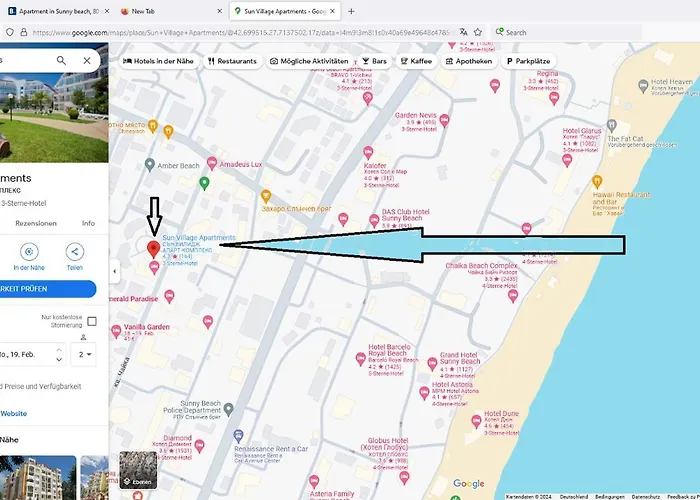Toggle Nur kostenlose Stornierung checkbox

[92, 321]
